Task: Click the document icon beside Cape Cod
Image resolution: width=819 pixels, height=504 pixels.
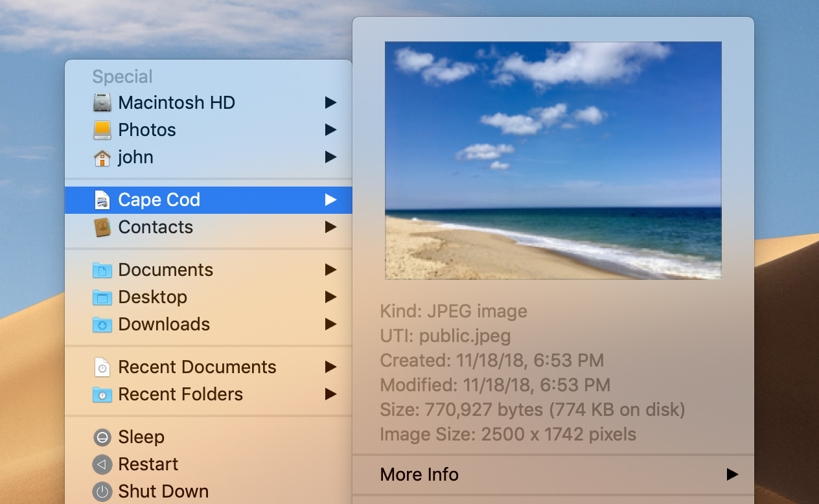Action: (102, 200)
